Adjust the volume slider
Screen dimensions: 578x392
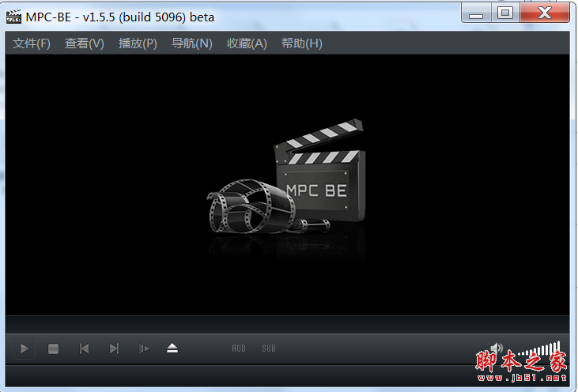[539, 349]
